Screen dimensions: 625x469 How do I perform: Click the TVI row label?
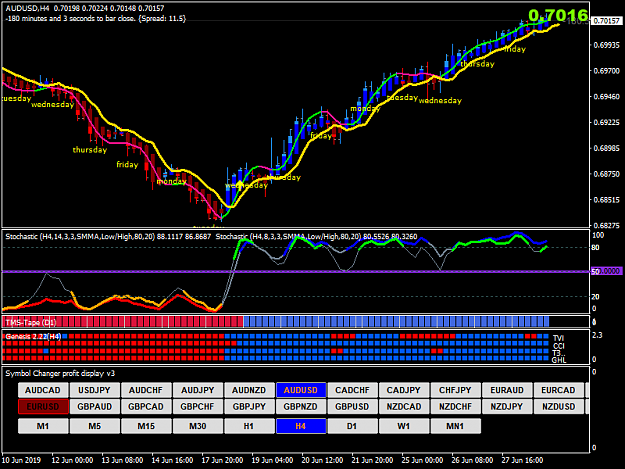point(558,338)
